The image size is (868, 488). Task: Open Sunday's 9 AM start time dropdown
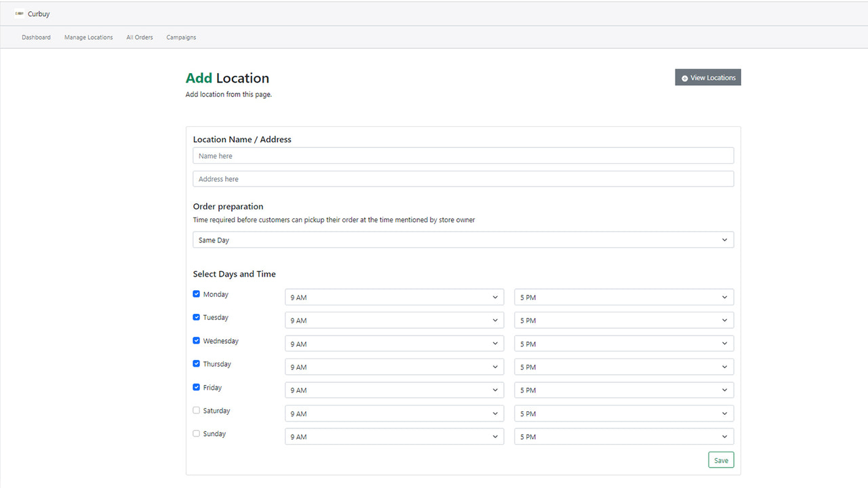(x=395, y=437)
